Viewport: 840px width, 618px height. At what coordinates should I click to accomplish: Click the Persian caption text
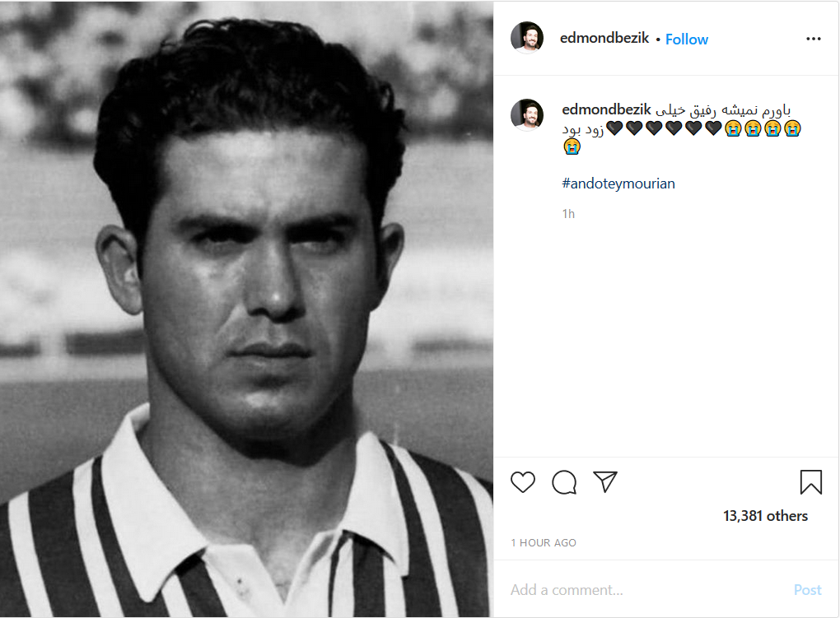[x=724, y=110]
